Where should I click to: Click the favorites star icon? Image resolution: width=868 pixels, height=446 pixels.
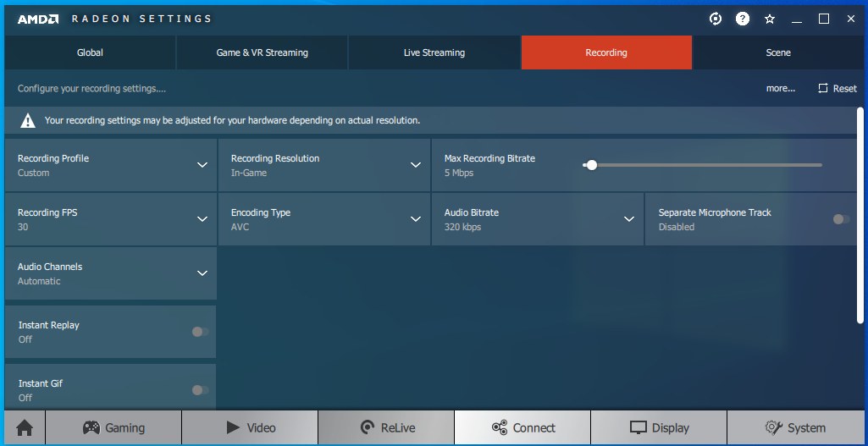pyautogui.click(x=770, y=19)
